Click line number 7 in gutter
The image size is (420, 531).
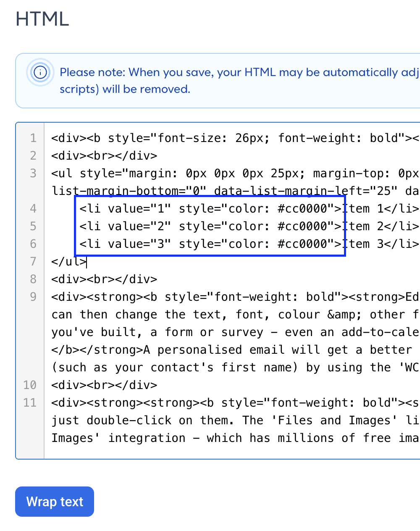click(33, 262)
